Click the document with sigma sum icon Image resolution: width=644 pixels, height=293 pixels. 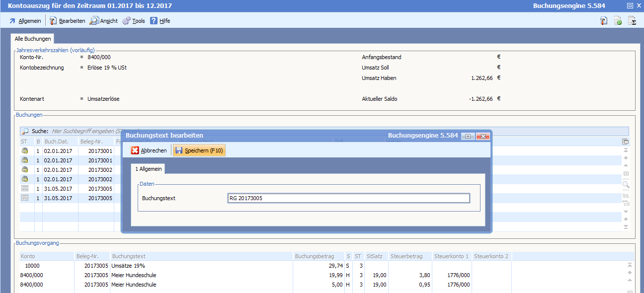tap(632, 21)
